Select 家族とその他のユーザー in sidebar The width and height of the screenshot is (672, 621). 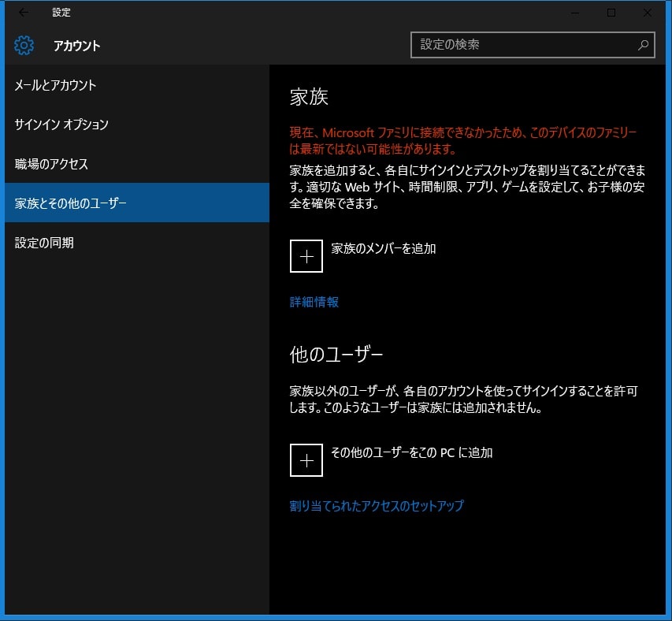(137, 203)
